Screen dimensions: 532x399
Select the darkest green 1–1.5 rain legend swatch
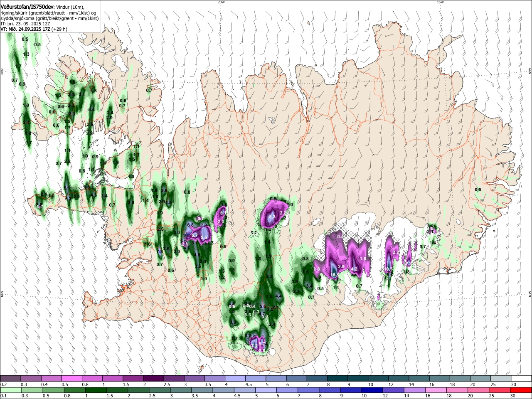click(96, 390)
